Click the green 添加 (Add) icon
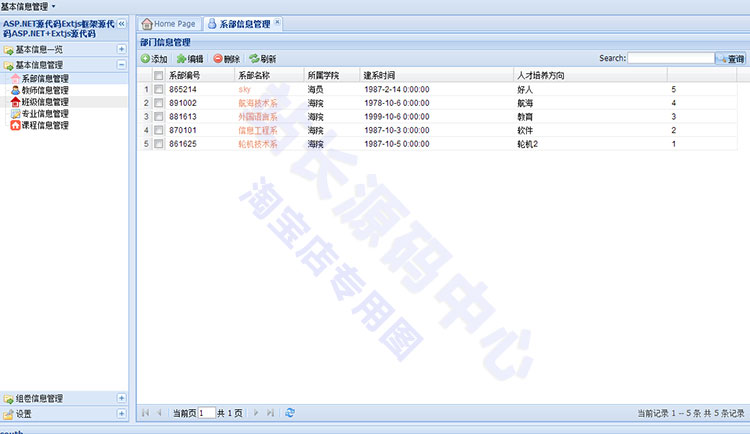750x434 pixels. pos(146,59)
